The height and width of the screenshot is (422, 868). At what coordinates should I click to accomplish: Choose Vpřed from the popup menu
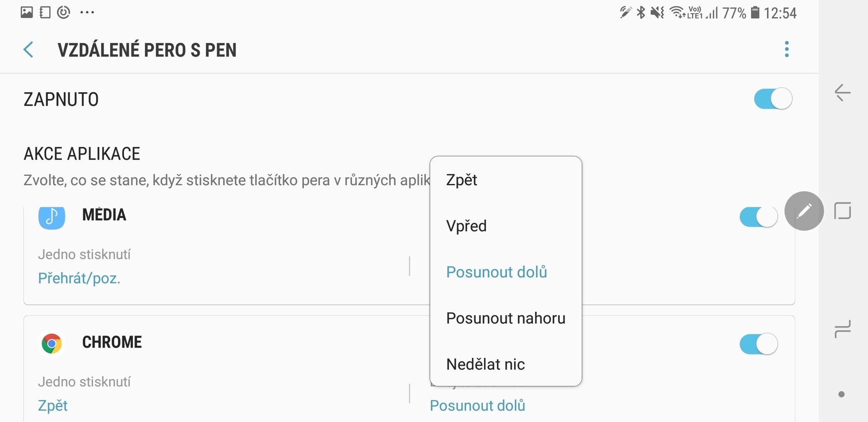[x=466, y=226]
